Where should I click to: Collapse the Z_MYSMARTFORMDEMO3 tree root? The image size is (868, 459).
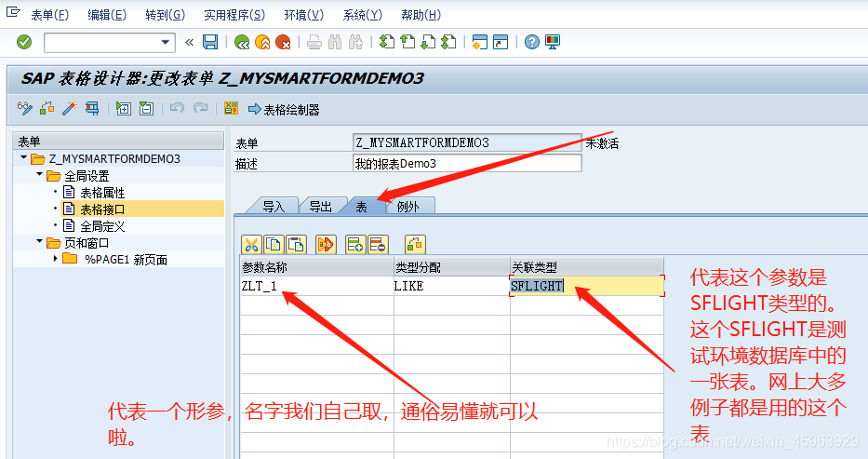(x=24, y=157)
